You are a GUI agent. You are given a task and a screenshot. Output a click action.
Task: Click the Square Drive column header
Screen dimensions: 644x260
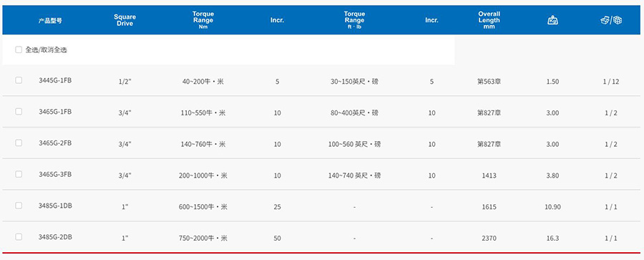125,20
